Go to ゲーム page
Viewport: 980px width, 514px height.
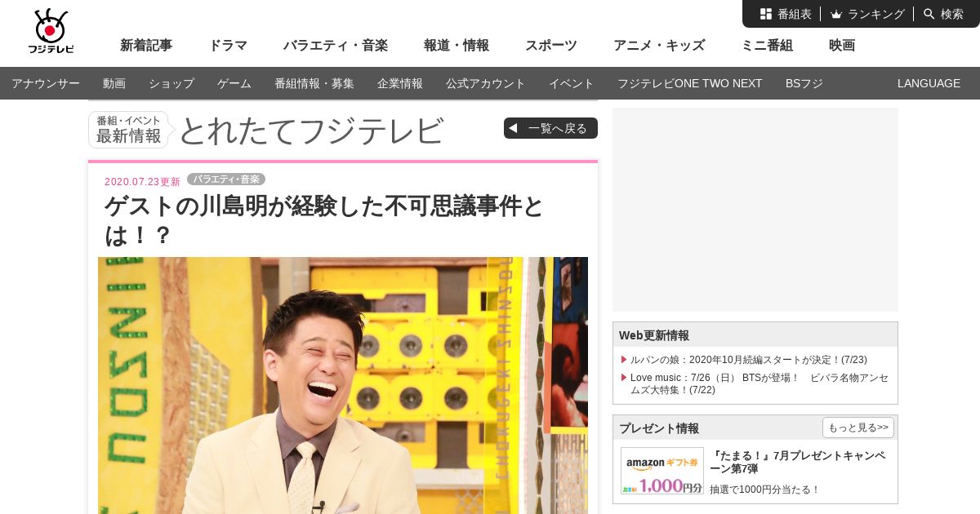coord(234,83)
